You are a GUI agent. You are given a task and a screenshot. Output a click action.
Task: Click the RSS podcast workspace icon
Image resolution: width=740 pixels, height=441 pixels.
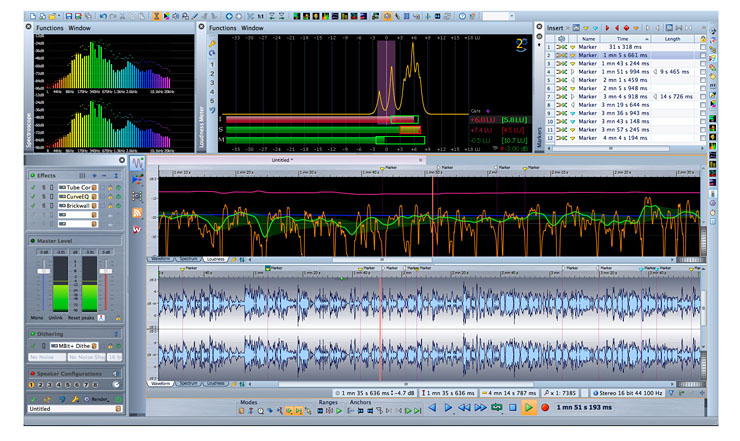pos(137,212)
